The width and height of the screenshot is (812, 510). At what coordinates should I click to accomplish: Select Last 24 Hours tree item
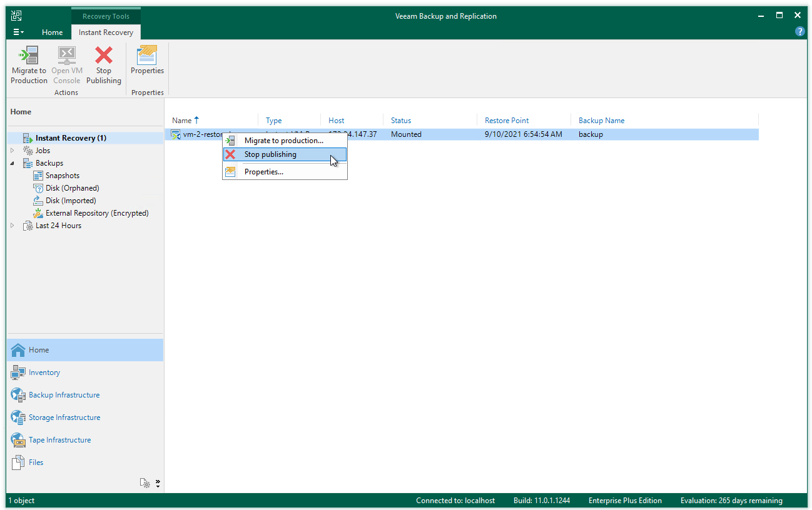[x=58, y=226]
